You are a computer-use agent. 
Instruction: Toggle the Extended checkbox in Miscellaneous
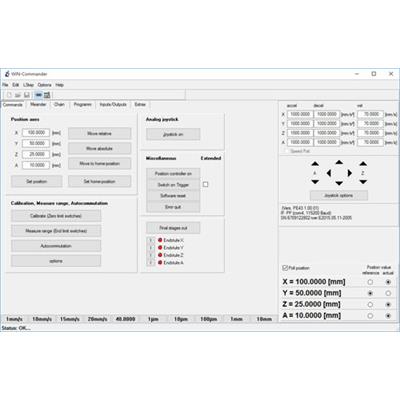[x=205, y=184]
